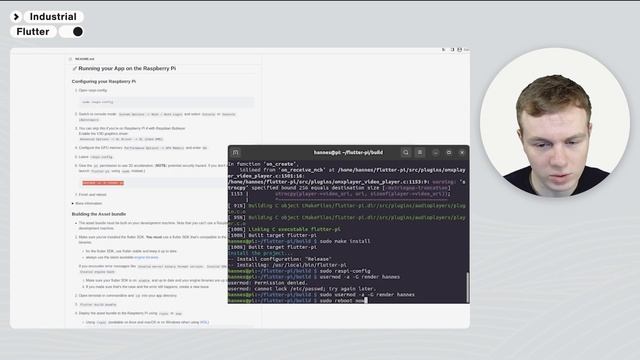
Task: Click the terminal scrollbar thumb
Action: (467, 287)
